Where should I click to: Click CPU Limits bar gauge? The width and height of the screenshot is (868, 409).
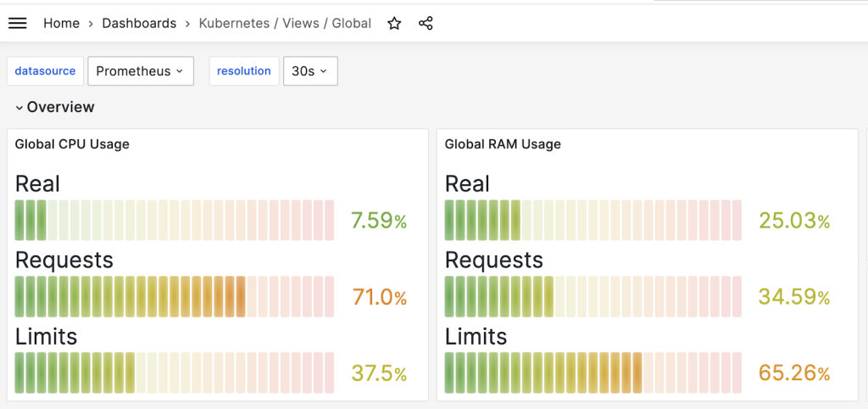pyautogui.click(x=175, y=373)
